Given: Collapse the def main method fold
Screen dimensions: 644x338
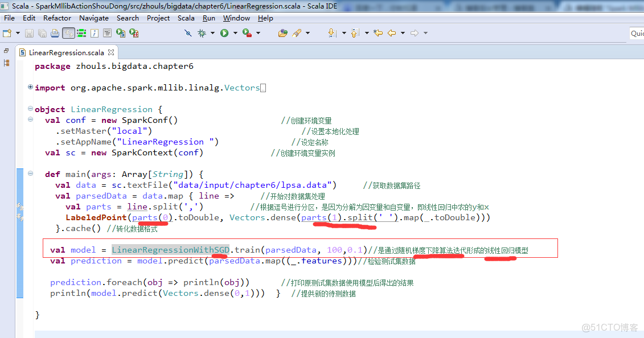Looking at the screenshot, I should [x=30, y=174].
